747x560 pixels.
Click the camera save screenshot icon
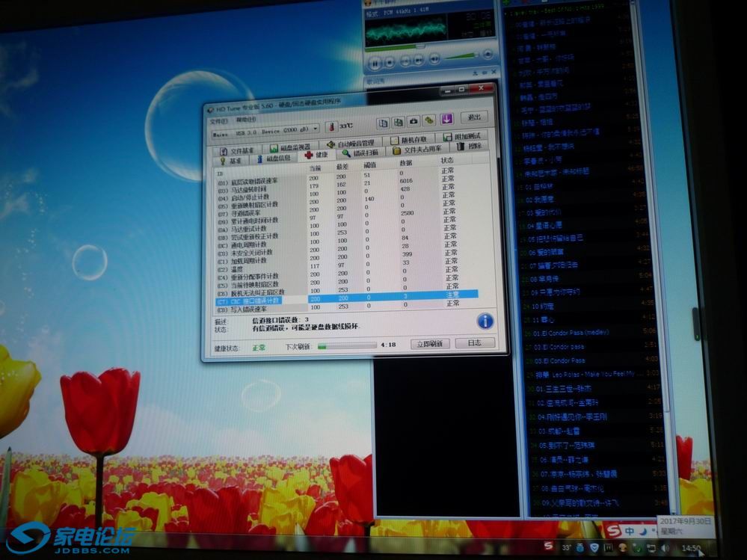(x=414, y=121)
